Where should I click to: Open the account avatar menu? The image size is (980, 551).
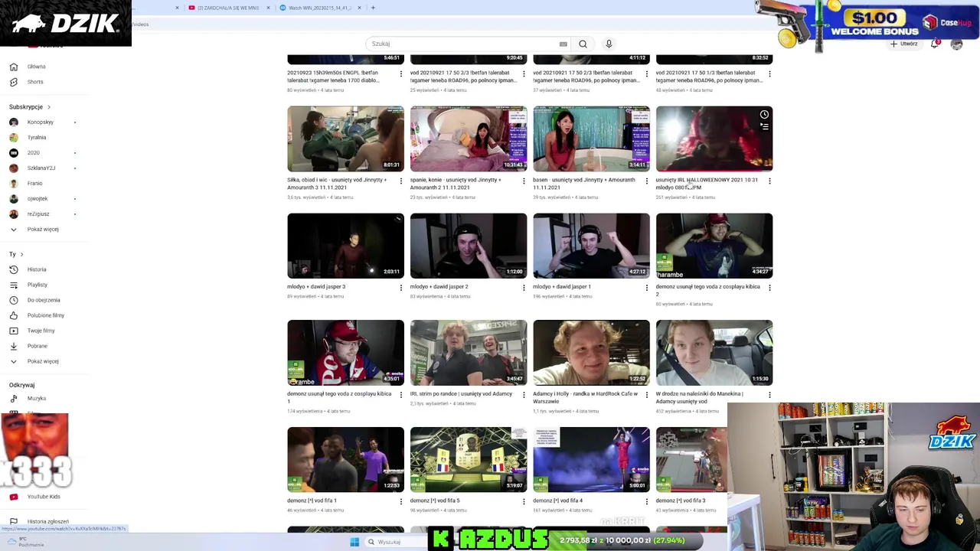956,44
